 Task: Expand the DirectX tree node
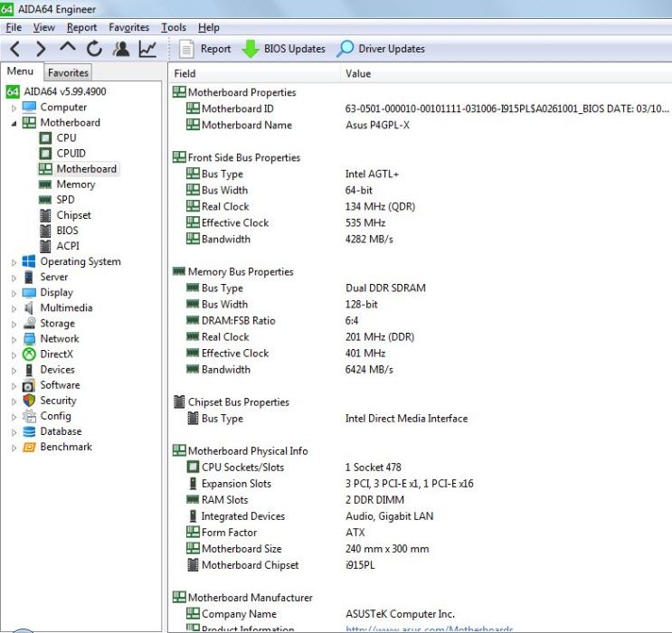[x=14, y=354]
